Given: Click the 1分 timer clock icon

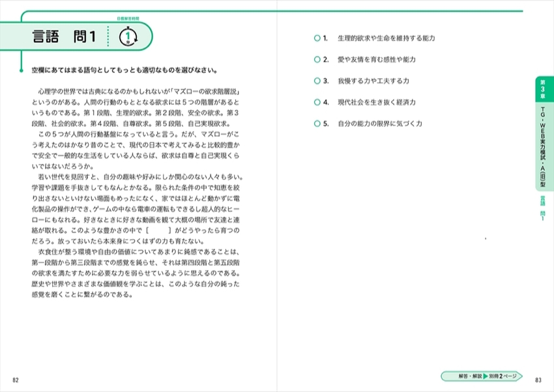Looking at the screenshot, I should pos(128,37).
